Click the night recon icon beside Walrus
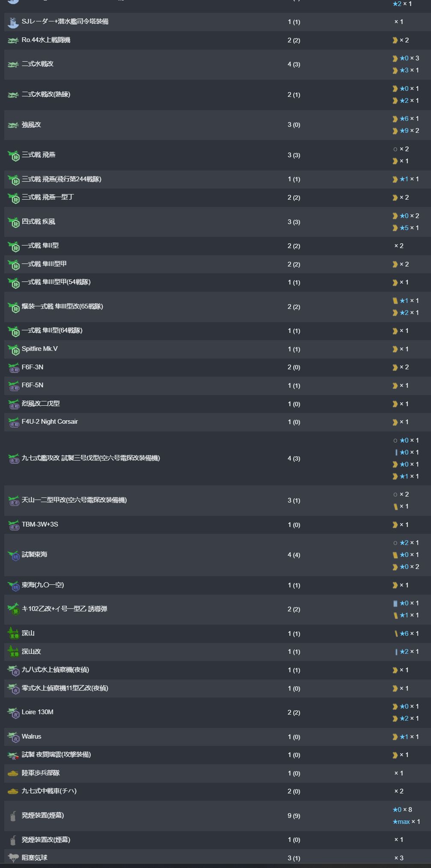 (x=13, y=737)
